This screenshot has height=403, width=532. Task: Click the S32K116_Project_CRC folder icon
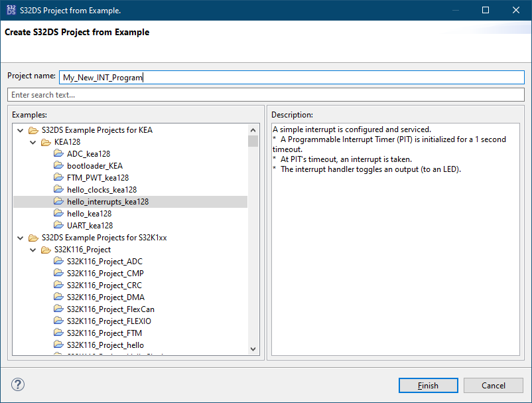pyautogui.click(x=58, y=285)
